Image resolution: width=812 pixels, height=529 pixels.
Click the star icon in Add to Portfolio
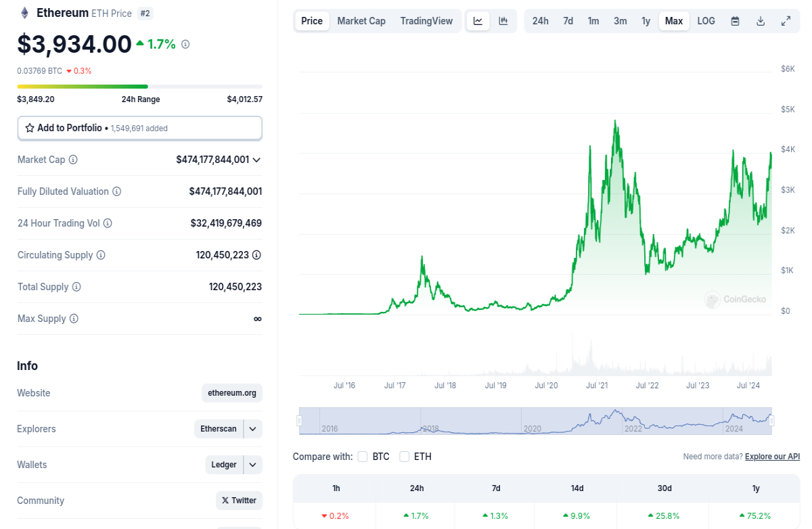[30, 128]
